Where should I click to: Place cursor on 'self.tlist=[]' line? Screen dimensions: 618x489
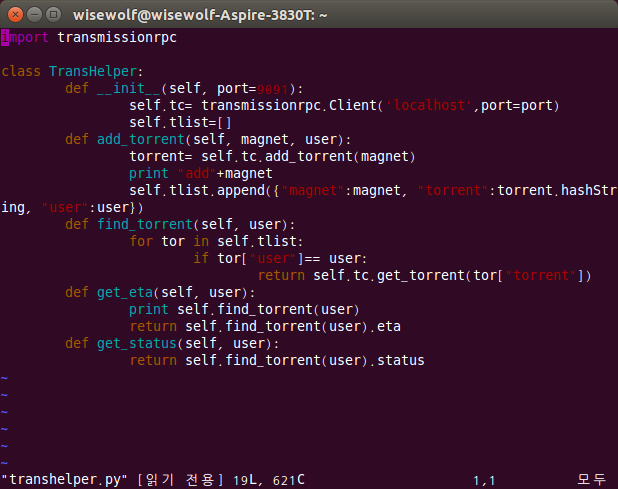point(180,122)
